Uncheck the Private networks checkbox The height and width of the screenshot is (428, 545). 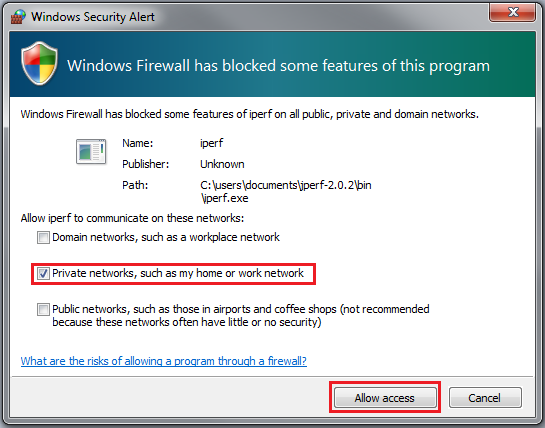(x=43, y=274)
